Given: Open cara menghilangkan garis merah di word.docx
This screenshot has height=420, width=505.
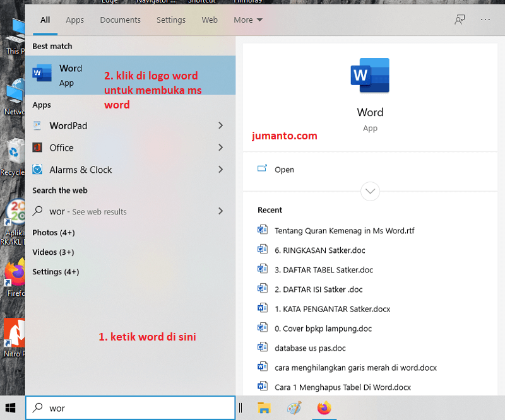Looking at the screenshot, I should (355, 368).
